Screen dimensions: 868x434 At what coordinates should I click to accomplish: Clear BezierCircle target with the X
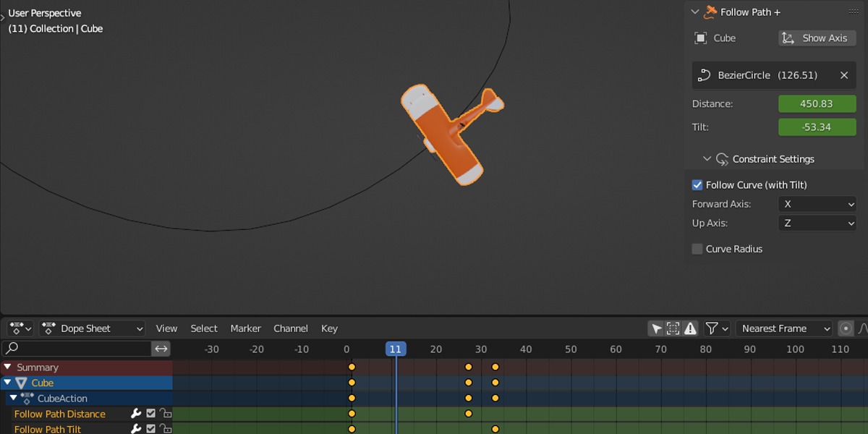[843, 75]
